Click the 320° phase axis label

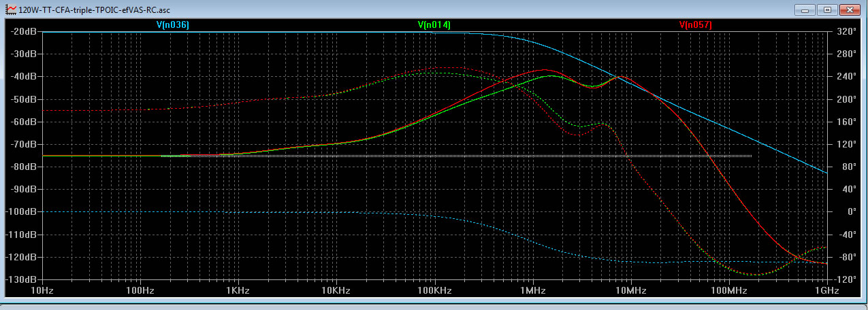[x=846, y=31]
